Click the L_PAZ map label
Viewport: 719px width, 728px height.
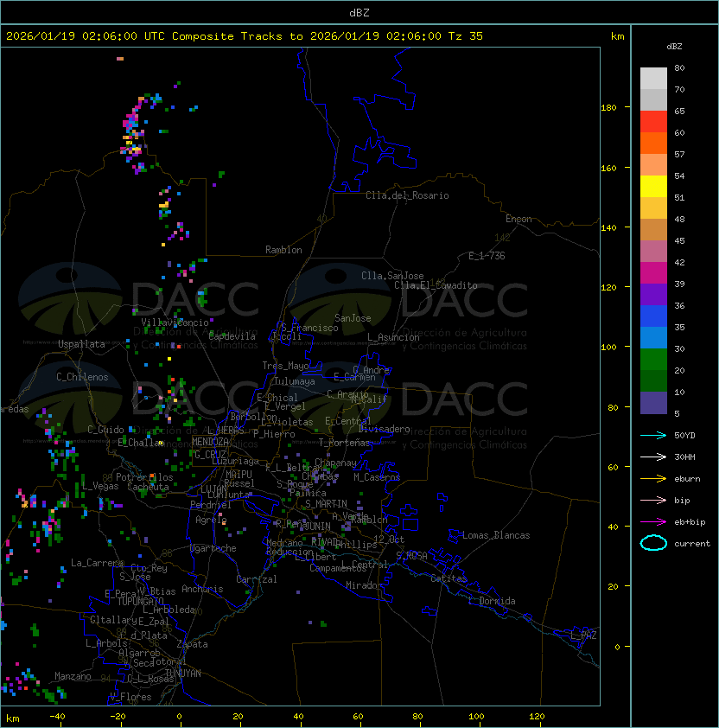583,635
